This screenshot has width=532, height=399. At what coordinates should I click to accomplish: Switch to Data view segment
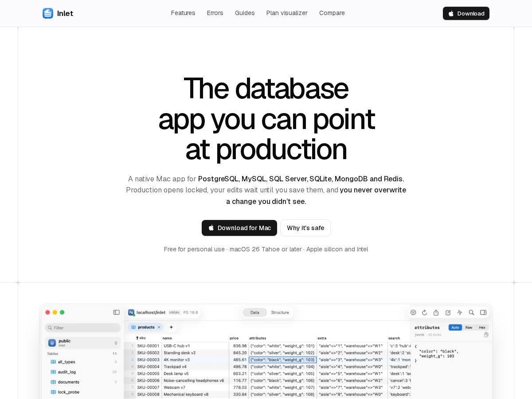255,313
